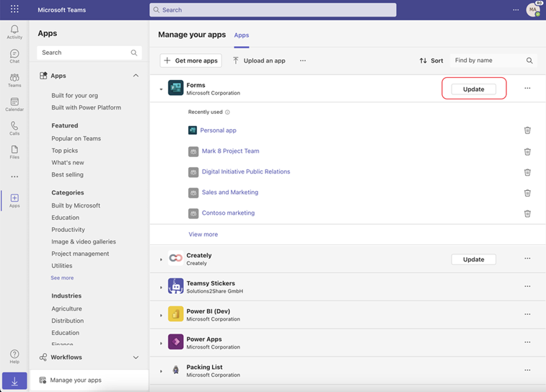546x392 pixels.
Task: Focus the top Teams Search bar
Action: 273,10
